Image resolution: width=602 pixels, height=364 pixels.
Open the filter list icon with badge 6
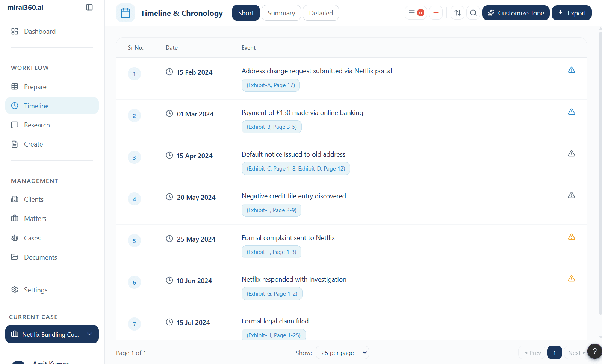[x=416, y=13]
